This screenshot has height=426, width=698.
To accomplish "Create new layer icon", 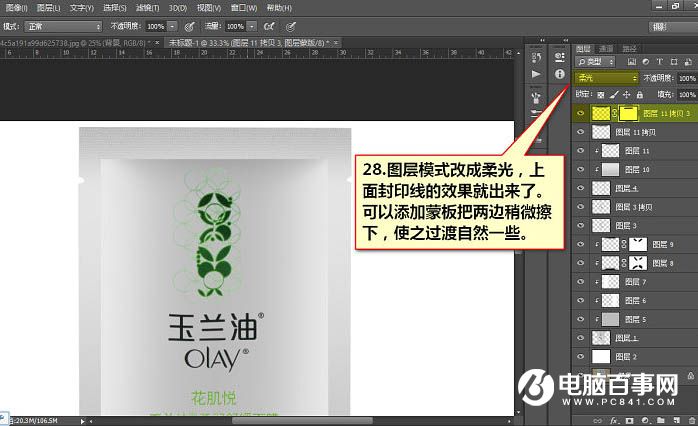I will pos(677,420).
